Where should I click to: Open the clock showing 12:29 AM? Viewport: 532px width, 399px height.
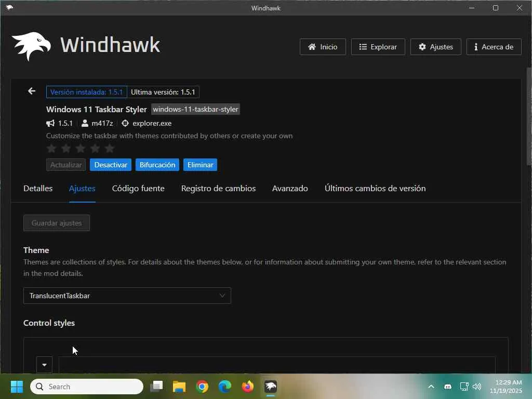point(506,387)
